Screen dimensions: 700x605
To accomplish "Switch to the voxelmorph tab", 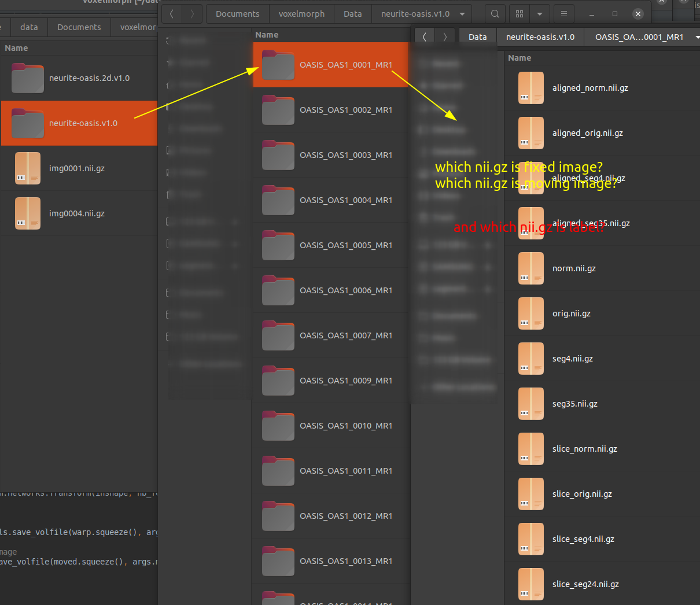I will click(x=139, y=27).
